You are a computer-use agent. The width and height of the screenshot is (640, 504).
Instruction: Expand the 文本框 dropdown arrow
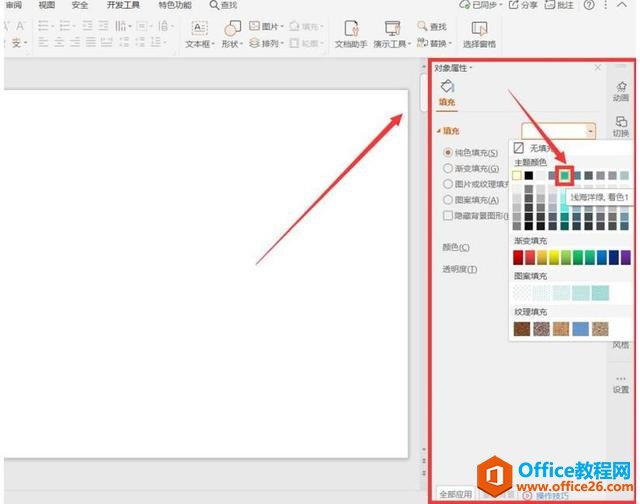point(213,44)
